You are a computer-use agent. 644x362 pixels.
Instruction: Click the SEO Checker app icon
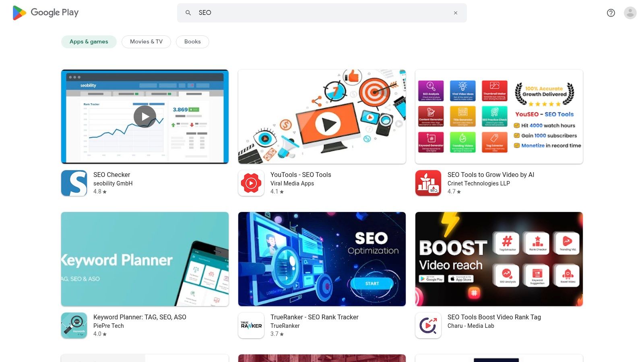coord(74,183)
